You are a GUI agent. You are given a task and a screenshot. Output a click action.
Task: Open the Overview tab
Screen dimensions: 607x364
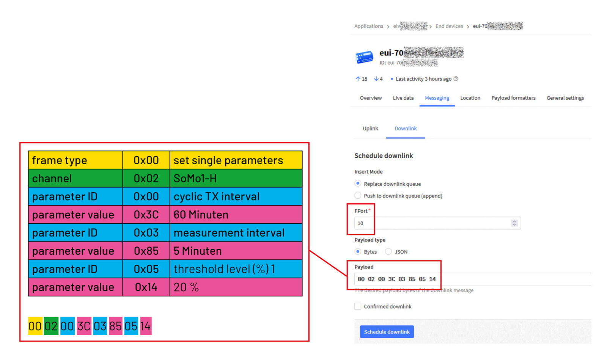(371, 98)
